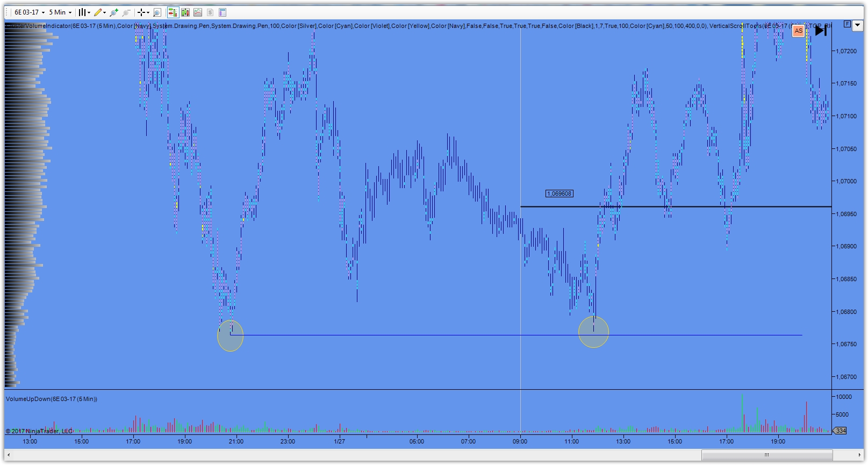
Task: Expand the drawing tools dropdown arrow
Action: [x=104, y=12]
